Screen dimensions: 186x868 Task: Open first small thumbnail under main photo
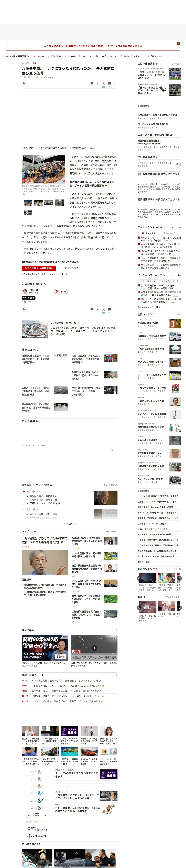[x=28, y=203]
